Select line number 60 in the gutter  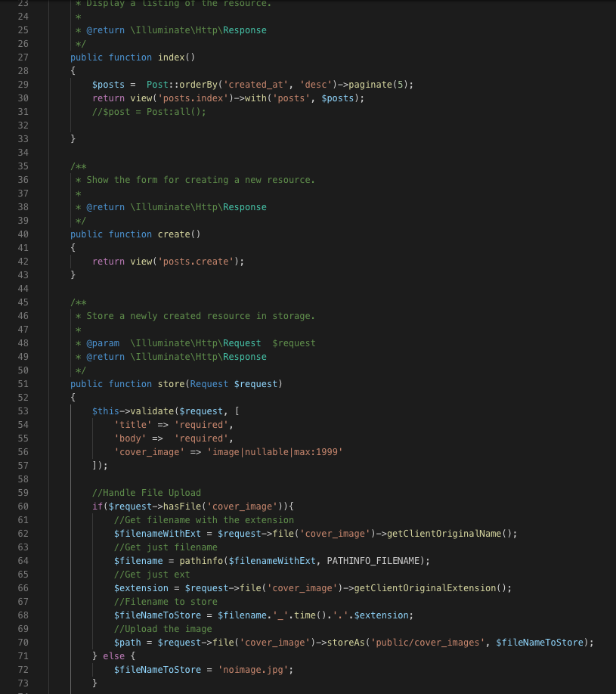point(22,507)
